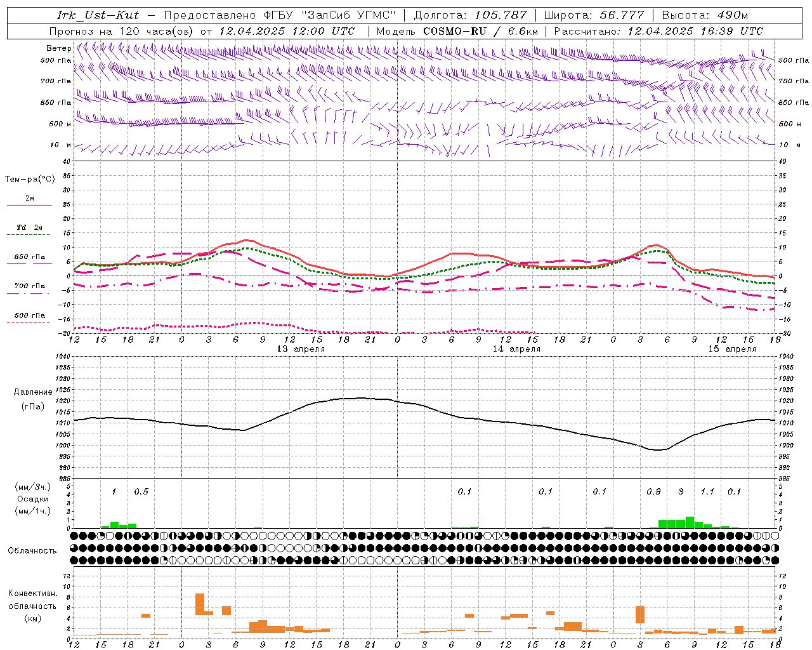Click the Ветер panel label
The width and height of the screenshot is (812, 650).
(x=58, y=48)
